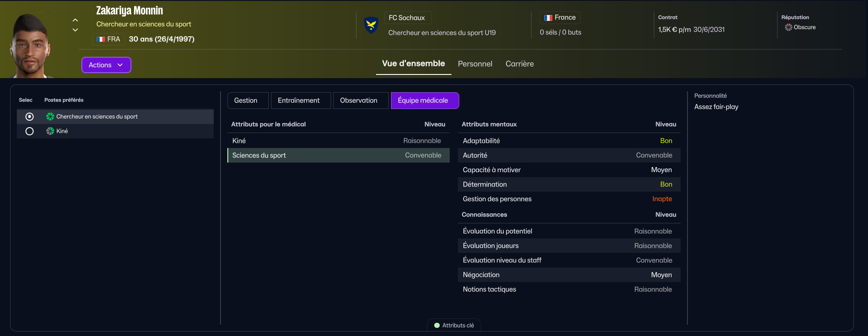
Task: Open the Carrière tab
Action: [x=519, y=64]
